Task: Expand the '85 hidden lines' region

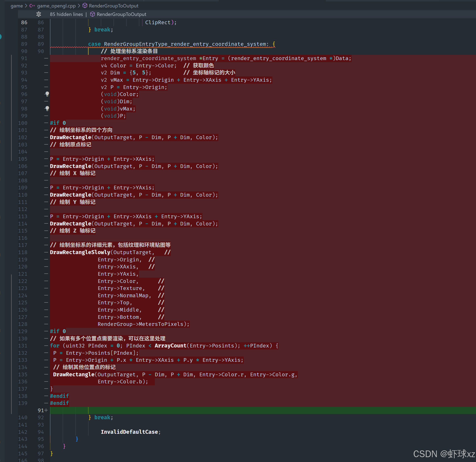Action: [66, 14]
